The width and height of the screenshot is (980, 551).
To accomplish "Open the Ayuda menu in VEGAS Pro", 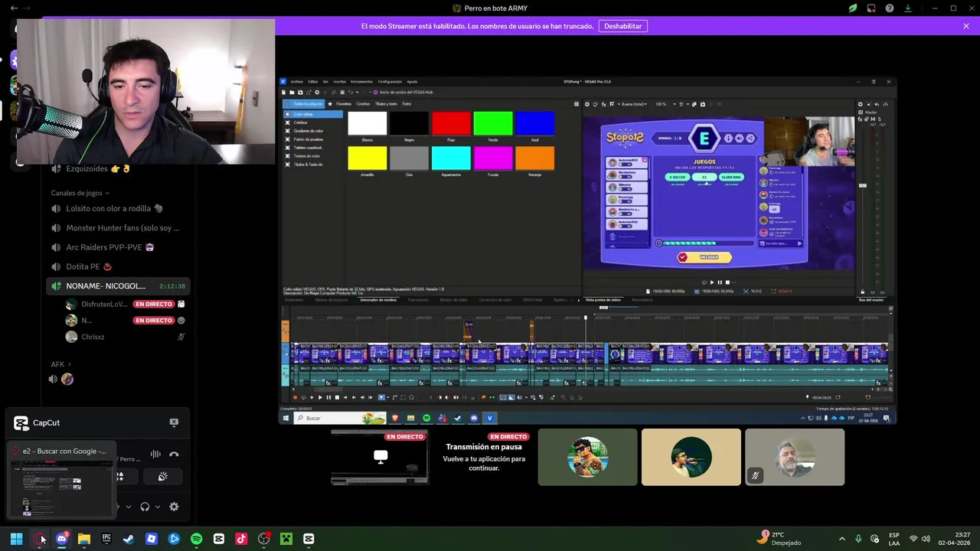I will pos(412,81).
